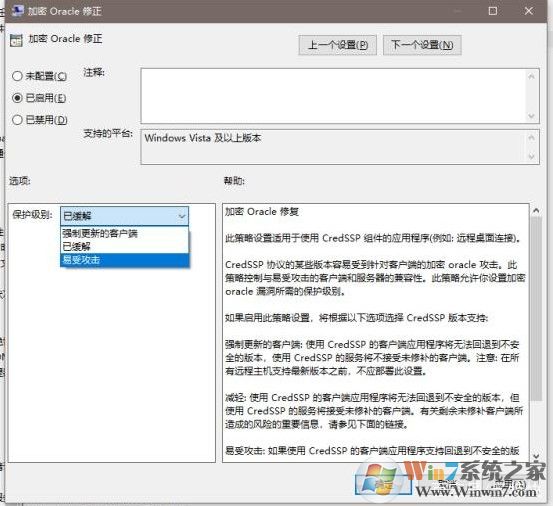Close the 加密 Oracle 修正 dialog
Screen dimensions: 553x506
[x=529, y=11]
